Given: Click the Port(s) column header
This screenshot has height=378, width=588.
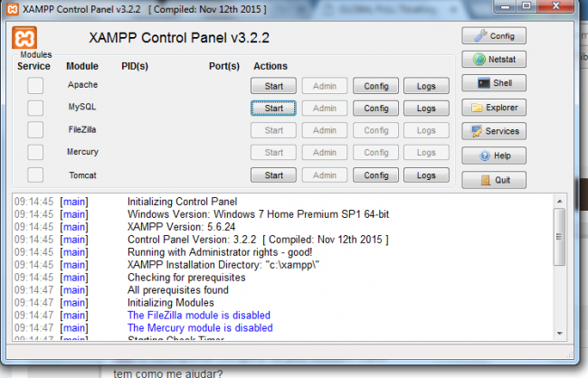Looking at the screenshot, I should click(223, 66).
